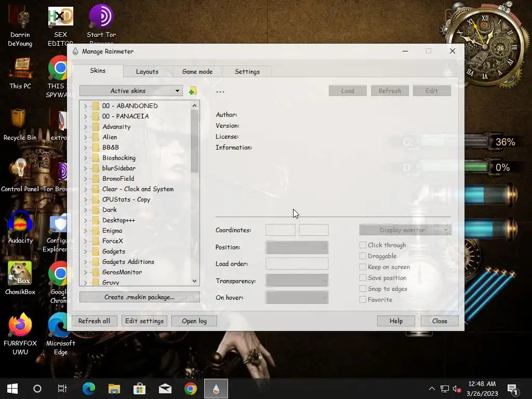Open the notification center icon
The height and width of the screenshot is (399, 532).
pos(512,389)
